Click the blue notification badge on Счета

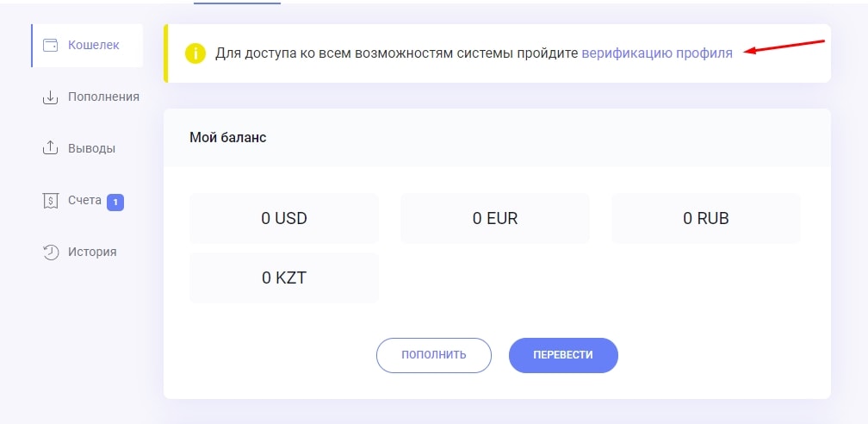tap(115, 203)
